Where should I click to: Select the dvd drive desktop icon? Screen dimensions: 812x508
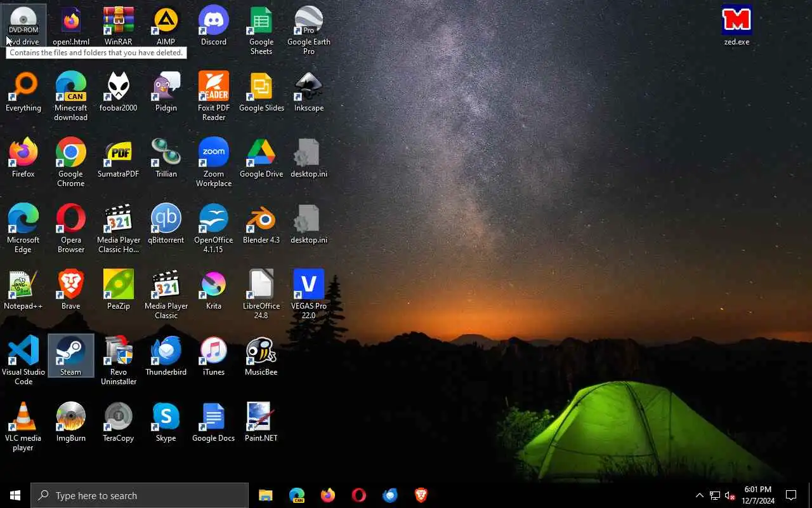[x=23, y=26]
